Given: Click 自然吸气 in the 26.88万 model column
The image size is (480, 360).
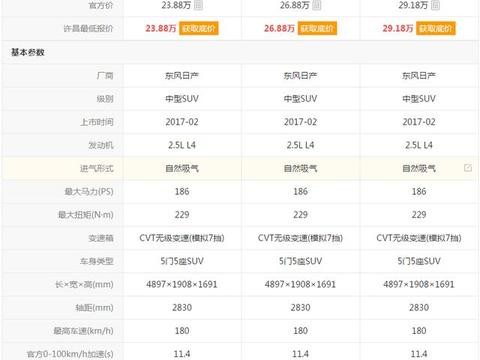Looking at the screenshot, I should [300, 168].
